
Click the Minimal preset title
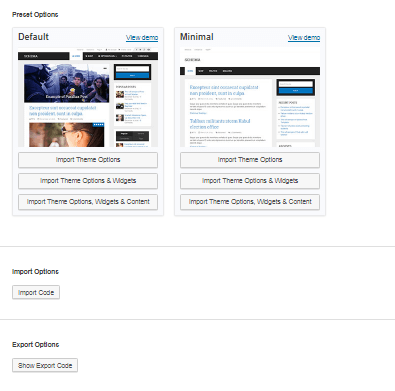coord(197,37)
